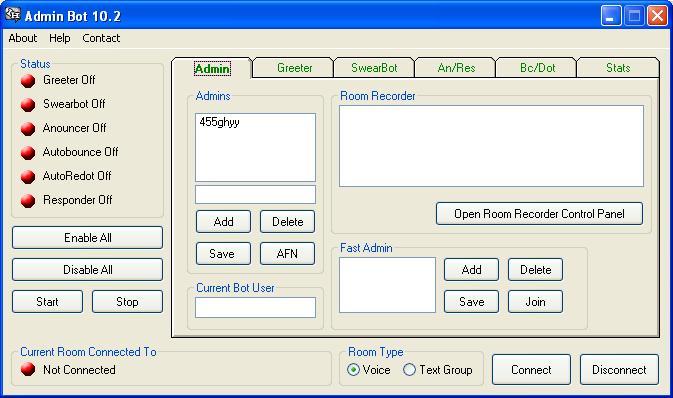Select the Text Group radio button

click(409, 370)
